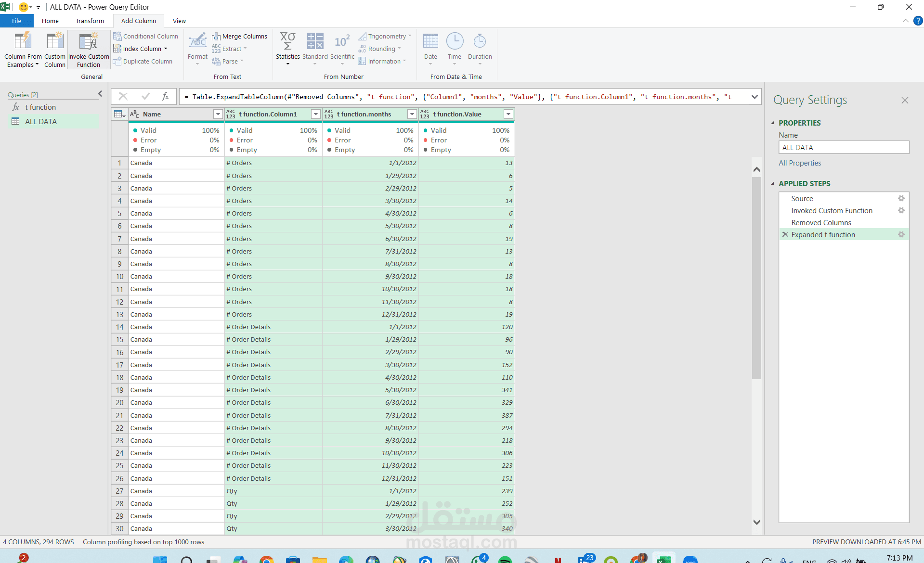
Task: Open Source step settings gear
Action: [901, 198]
